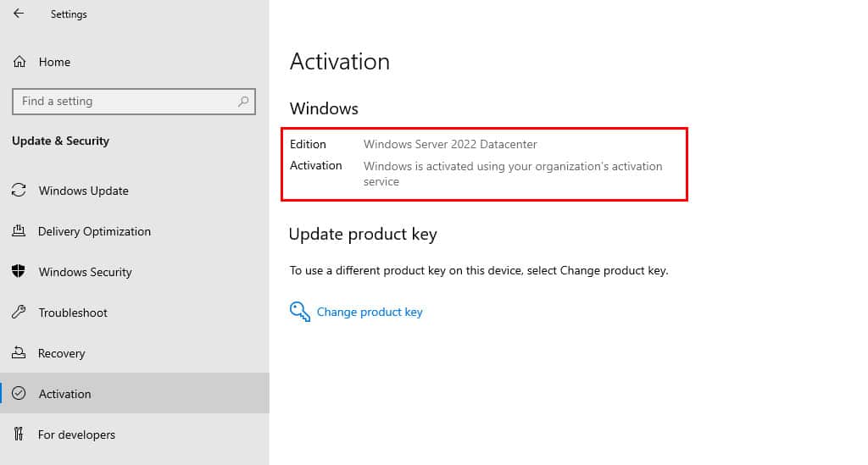Focus the Find a setting search box
Screen dimensions: 868x465
coord(134,101)
